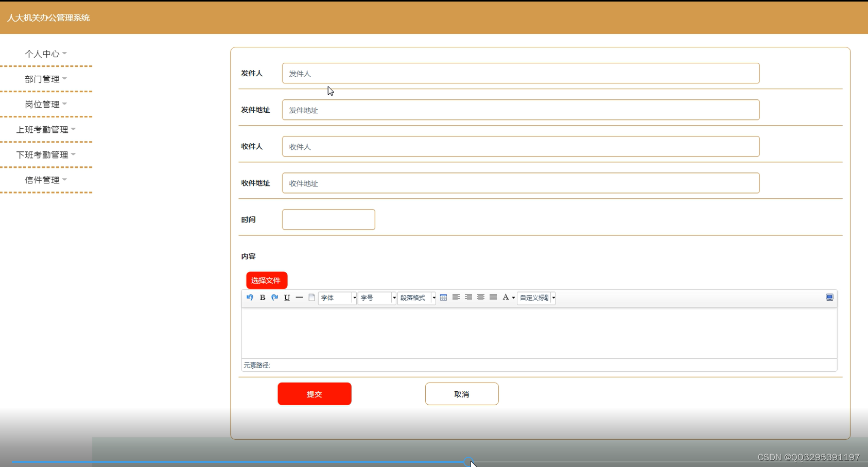Viewport: 868px width, 467px height.
Task: Expand 信件管理 menu
Action: tap(46, 180)
